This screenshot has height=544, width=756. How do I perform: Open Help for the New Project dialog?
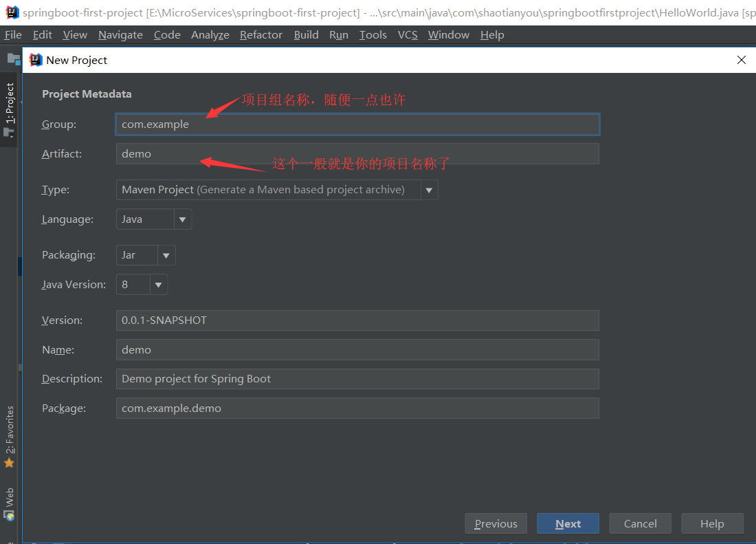click(712, 524)
